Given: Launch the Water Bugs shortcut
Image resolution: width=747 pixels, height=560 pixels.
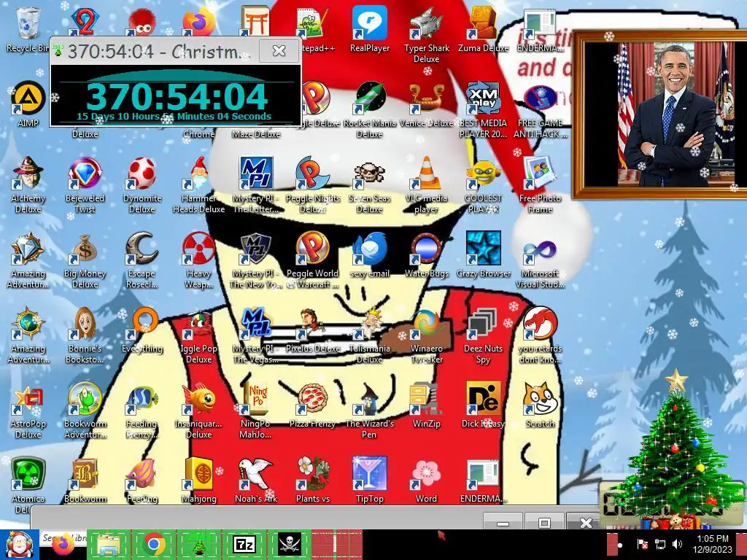Looking at the screenshot, I should click(426, 254).
